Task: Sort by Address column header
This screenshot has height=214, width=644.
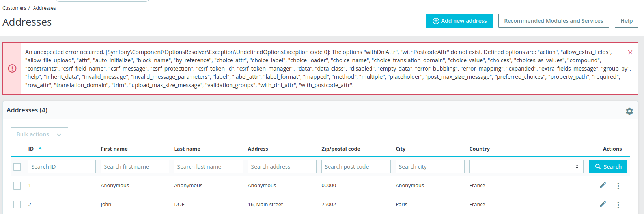Action: (258, 149)
